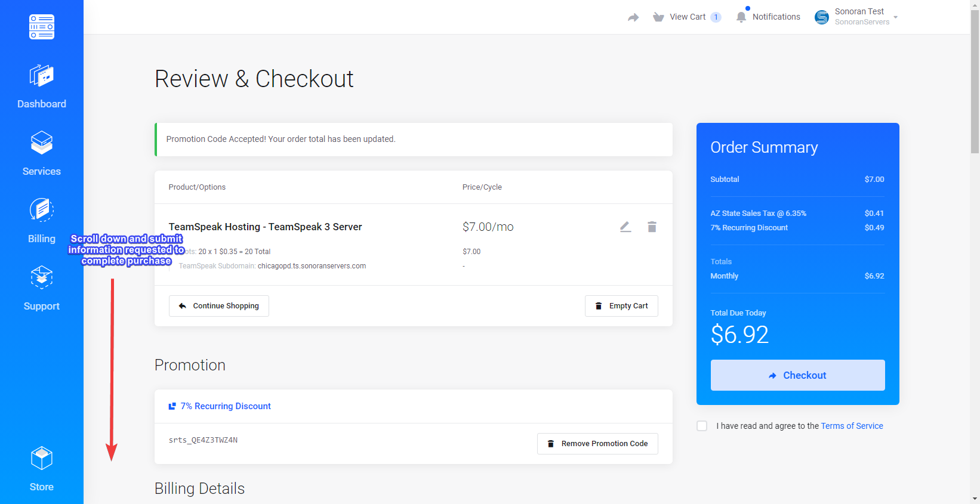Click View Cart text in header

point(688,17)
